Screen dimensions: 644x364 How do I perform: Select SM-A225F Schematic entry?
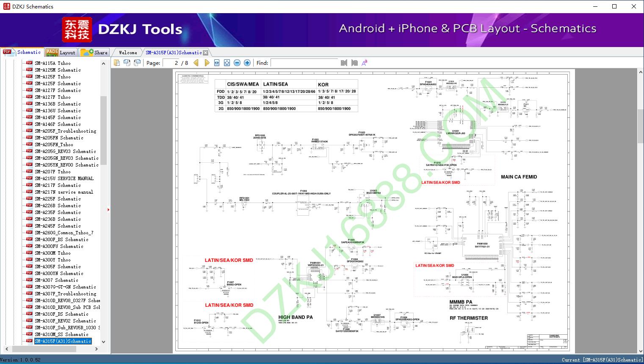click(x=58, y=199)
